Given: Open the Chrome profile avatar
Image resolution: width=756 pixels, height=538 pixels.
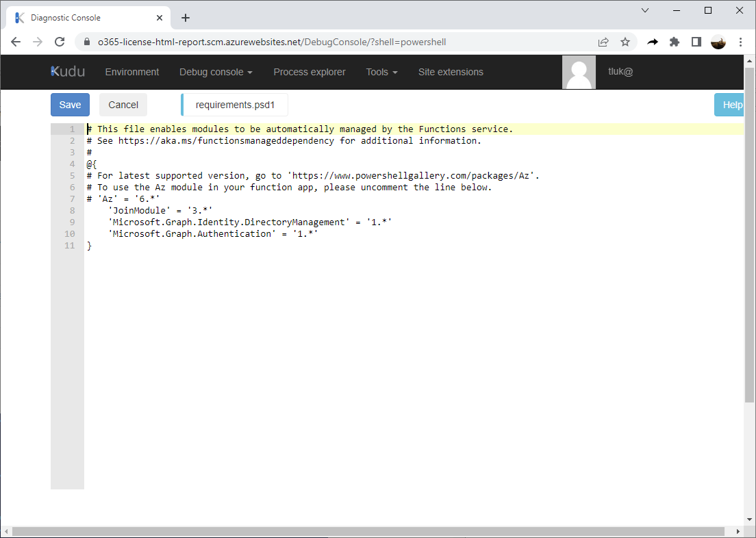Looking at the screenshot, I should (x=718, y=42).
